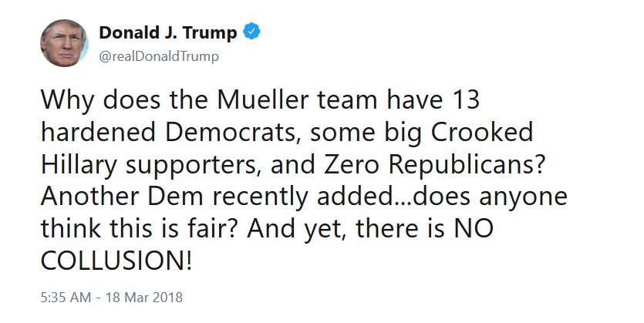Open the profile avatar photo
Viewport: 644px width, 323px height.
[x=64, y=42]
